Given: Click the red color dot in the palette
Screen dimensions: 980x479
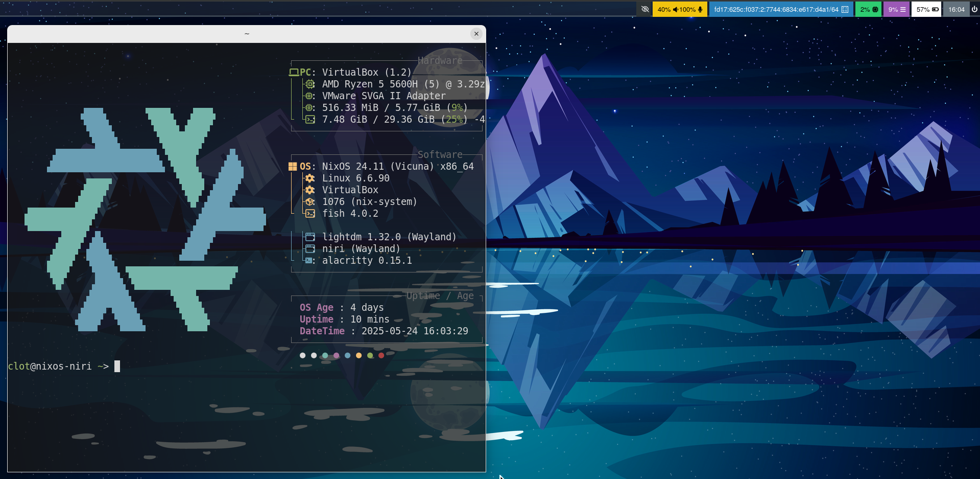Looking at the screenshot, I should click(x=381, y=355).
